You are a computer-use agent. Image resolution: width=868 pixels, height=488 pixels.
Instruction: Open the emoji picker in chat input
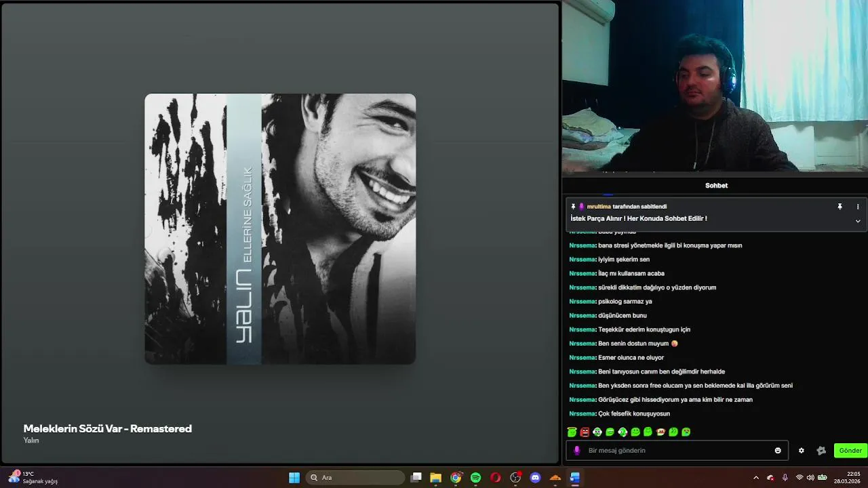point(778,451)
